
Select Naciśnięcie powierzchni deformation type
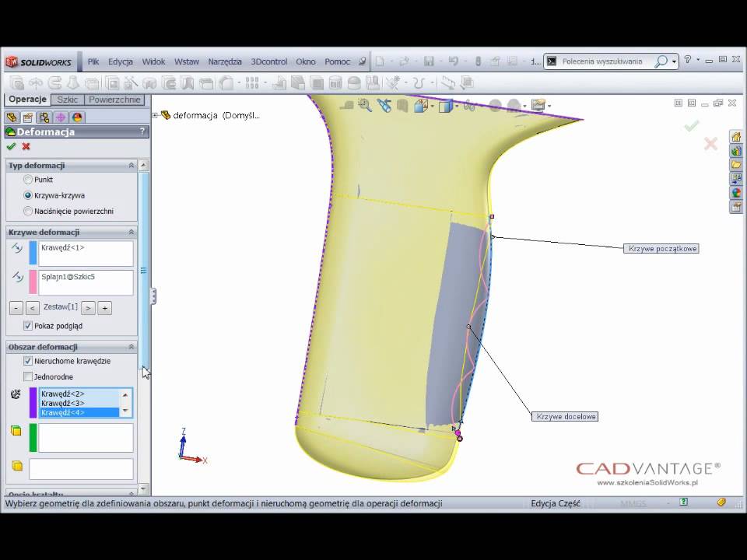(x=28, y=211)
